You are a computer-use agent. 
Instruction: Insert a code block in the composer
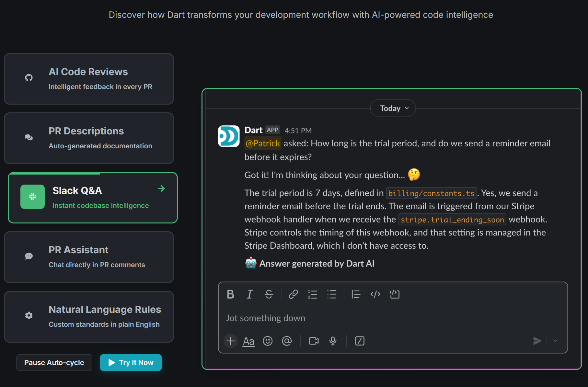click(x=395, y=294)
